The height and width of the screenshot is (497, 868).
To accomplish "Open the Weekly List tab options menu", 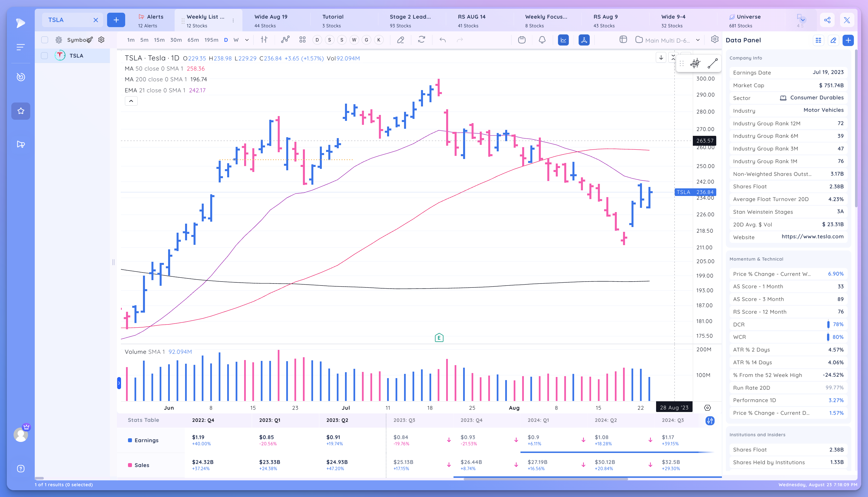I will tap(233, 21).
